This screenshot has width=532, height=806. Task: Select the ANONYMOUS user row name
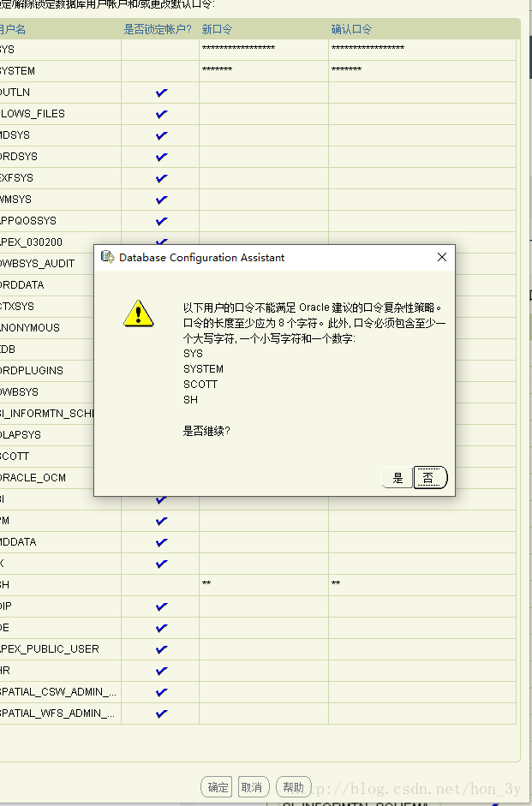[x=30, y=328]
